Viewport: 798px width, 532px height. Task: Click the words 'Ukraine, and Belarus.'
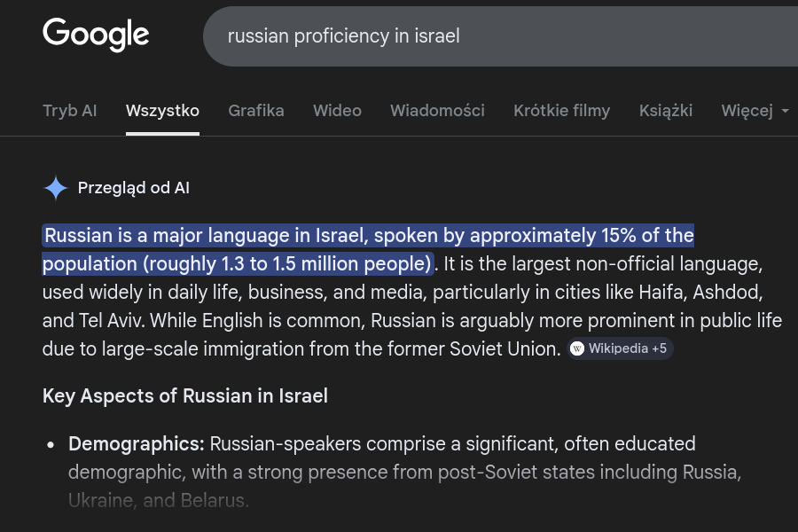point(159,500)
